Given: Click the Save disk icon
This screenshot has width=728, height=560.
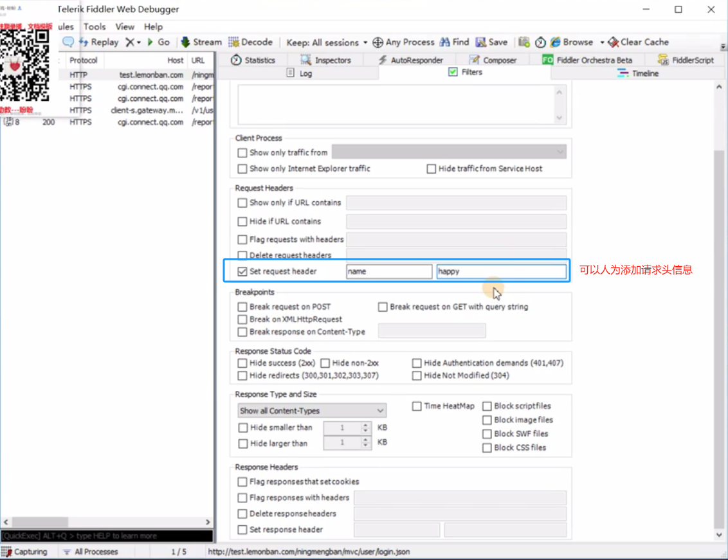Looking at the screenshot, I should coord(480,42).
